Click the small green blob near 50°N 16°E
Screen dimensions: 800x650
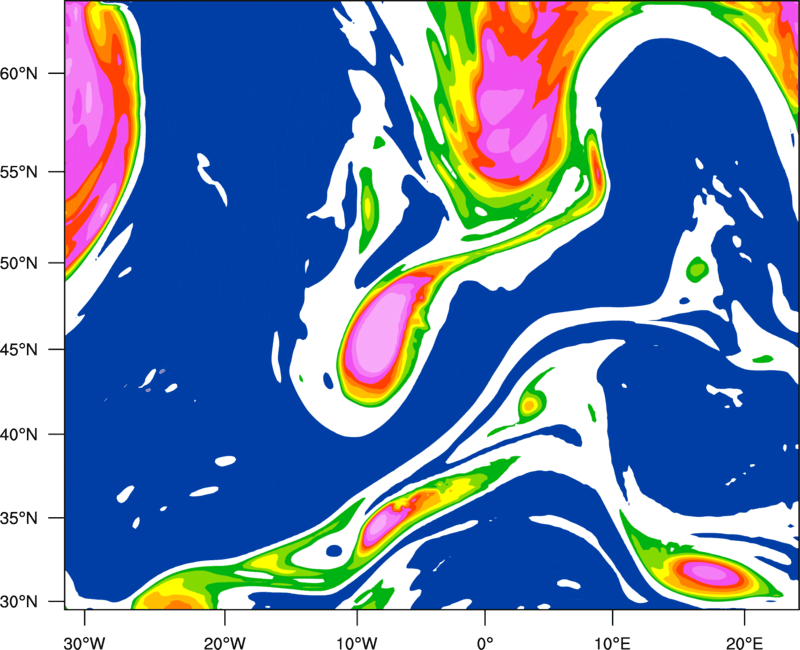click(697, 269)
